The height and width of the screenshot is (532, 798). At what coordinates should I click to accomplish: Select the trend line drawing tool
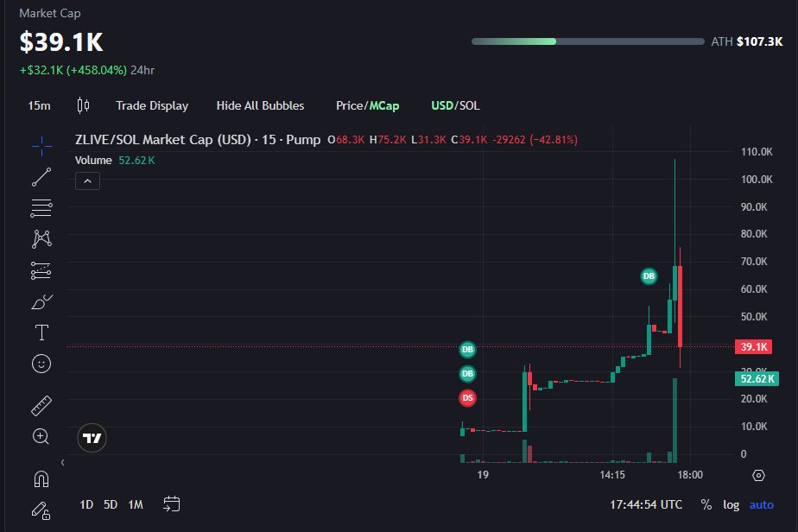click(41, 177)
